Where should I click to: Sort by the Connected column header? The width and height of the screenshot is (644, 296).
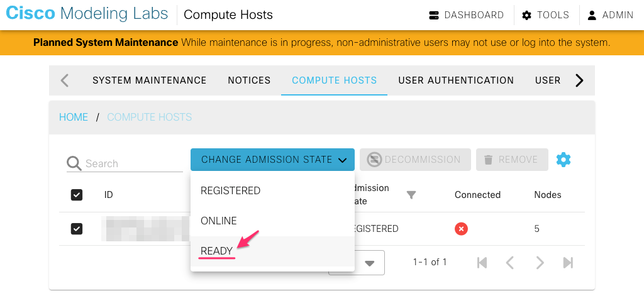477,195
